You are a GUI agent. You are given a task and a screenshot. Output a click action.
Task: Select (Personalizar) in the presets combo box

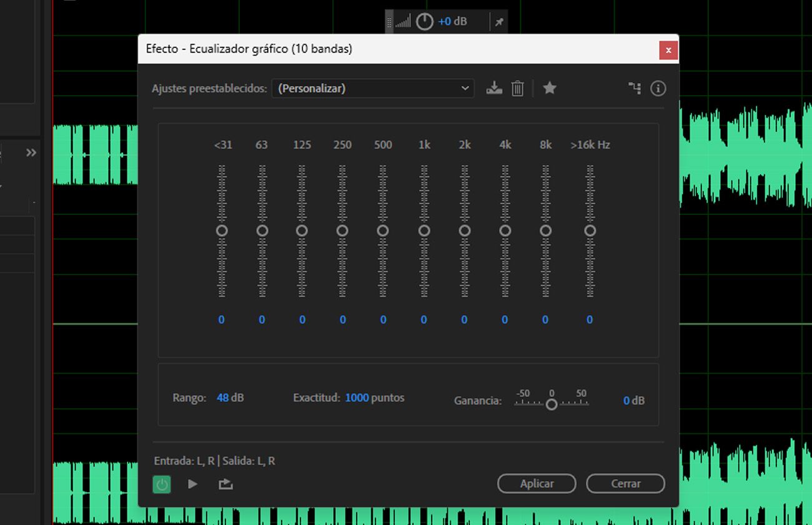(x=373, y=88)
